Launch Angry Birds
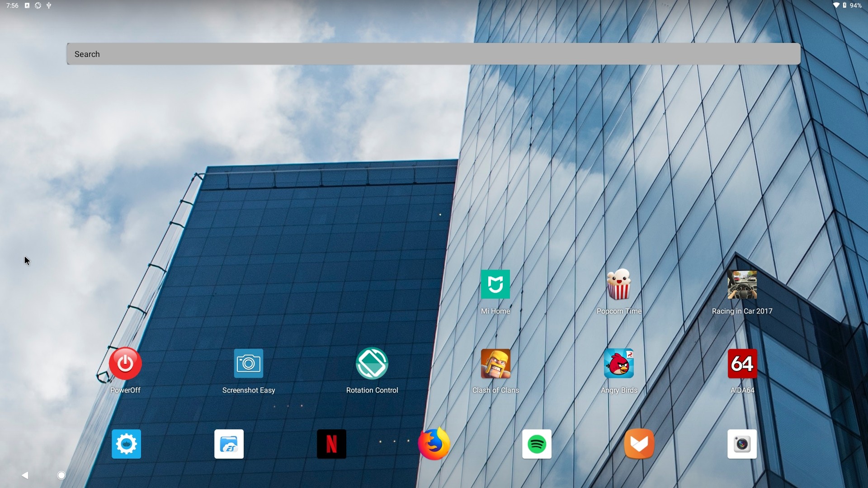This screenshot has height=488, width=868. (x=618, y=363)
